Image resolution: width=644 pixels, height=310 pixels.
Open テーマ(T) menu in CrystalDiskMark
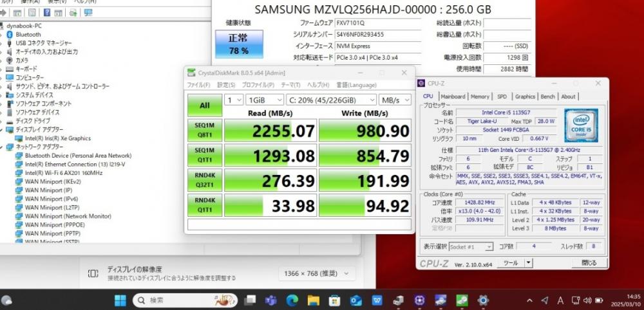click(x=291, y=85)
